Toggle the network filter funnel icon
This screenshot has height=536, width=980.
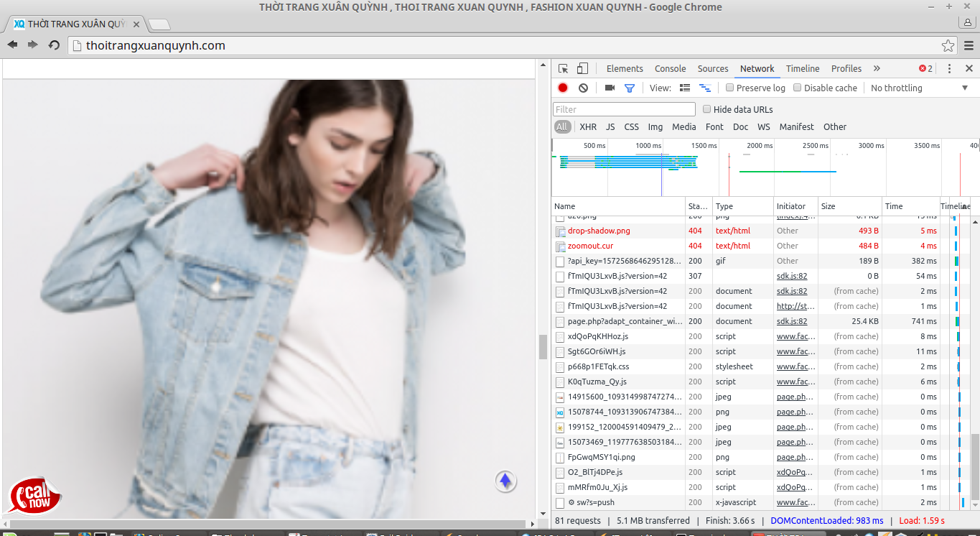click(x=630, y=88)
